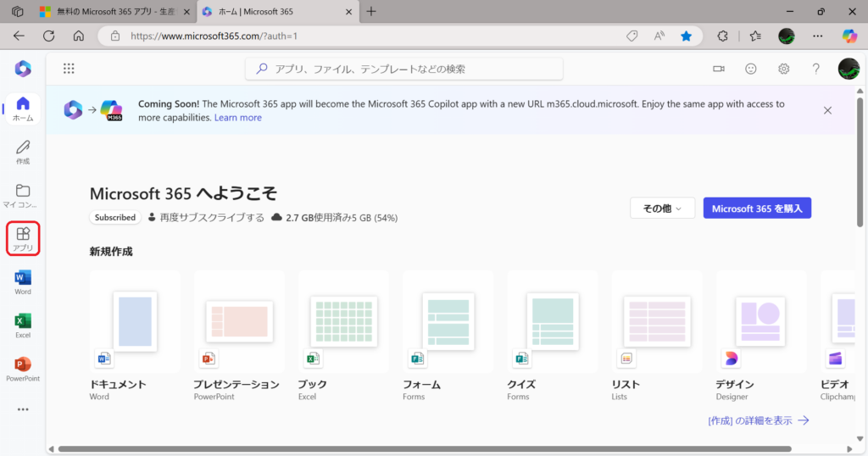Click the search box for apps and files

pyautogui.click(x=404, y=69)
